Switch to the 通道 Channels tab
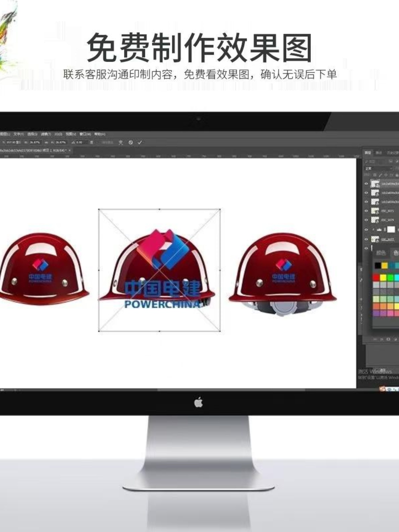Image resolution: width=399 pixels, height=532 pixels. pyautogui.click(x=378, y=153)
